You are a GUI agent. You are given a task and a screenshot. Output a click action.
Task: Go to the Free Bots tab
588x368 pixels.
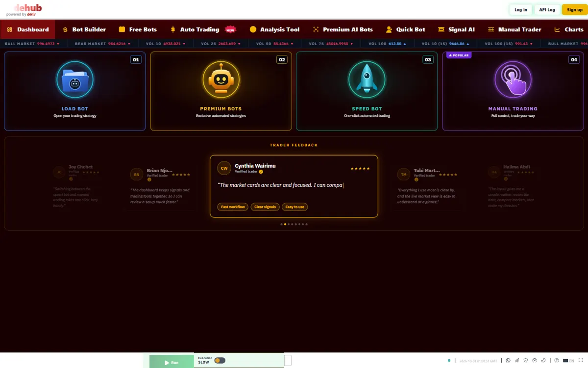point(138,29)
